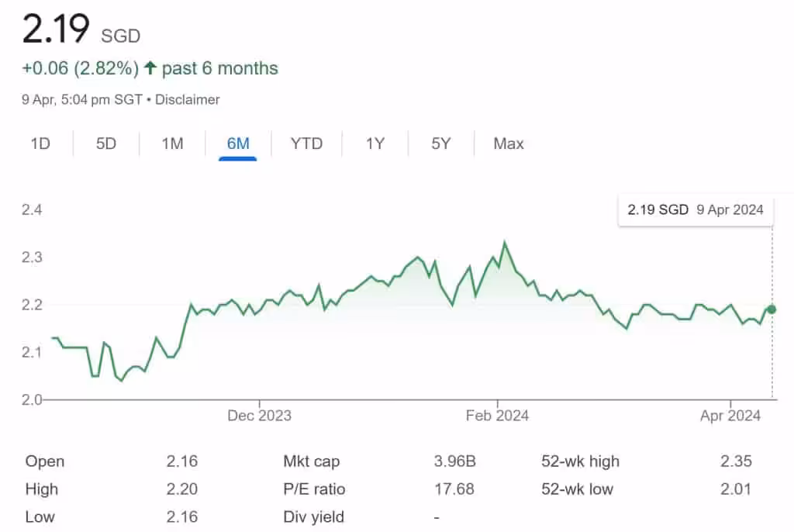Screen dimensions: 794x532
Task: Click the '9 Apr, 5:04 pm SGT' timestamp
Action: click(82, 100)
